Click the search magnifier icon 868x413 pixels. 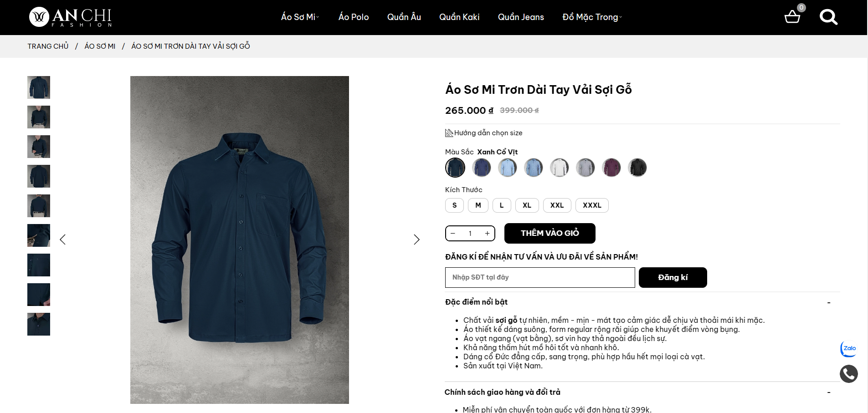tap(828, 17)
